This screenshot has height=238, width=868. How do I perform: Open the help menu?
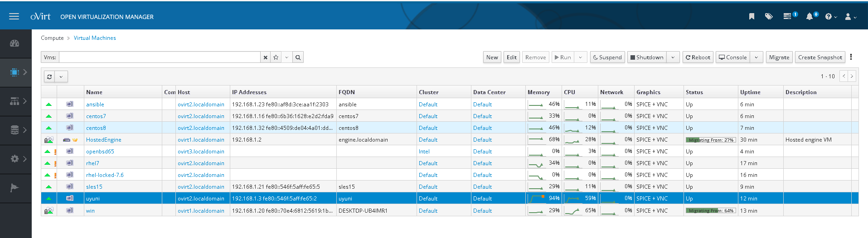(x=831, y=17)
